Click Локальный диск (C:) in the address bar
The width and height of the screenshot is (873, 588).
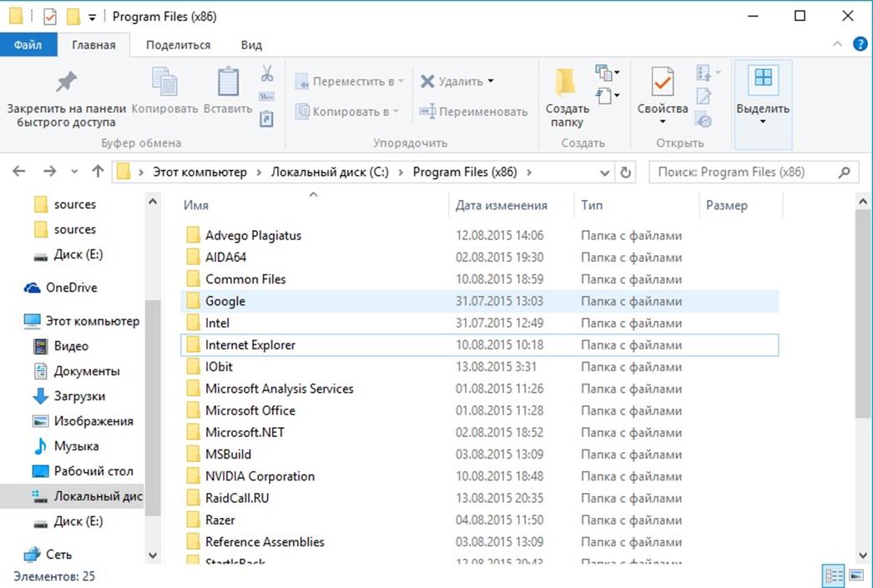coord(330,173)
